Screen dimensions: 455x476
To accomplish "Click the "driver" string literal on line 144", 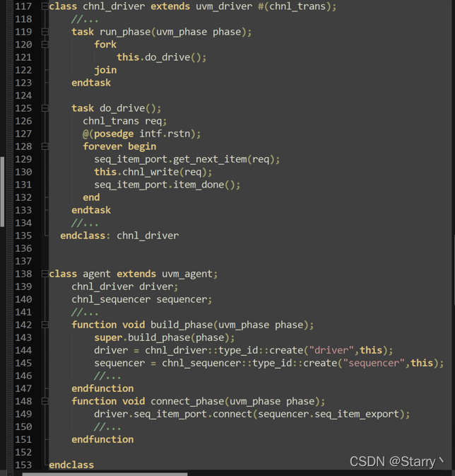I will click(331, 350).
